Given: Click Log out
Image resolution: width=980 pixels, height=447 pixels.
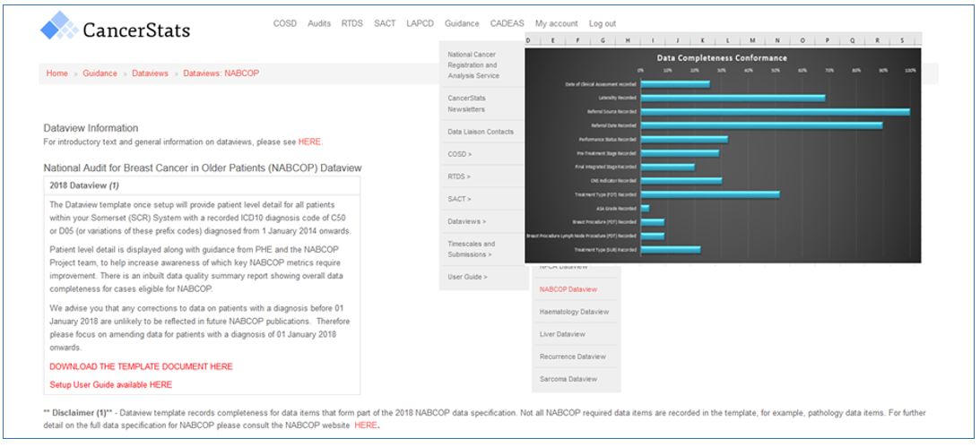Looking at the screenshot, I should click(602, 23).
